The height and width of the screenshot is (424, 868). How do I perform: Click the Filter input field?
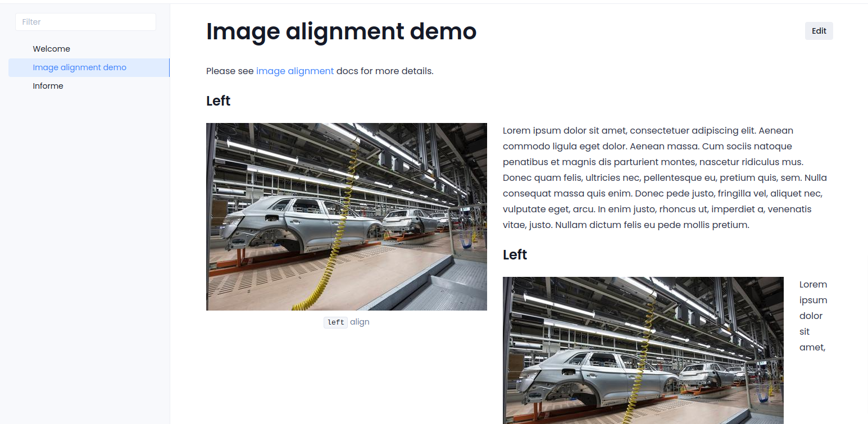(85, 22)
